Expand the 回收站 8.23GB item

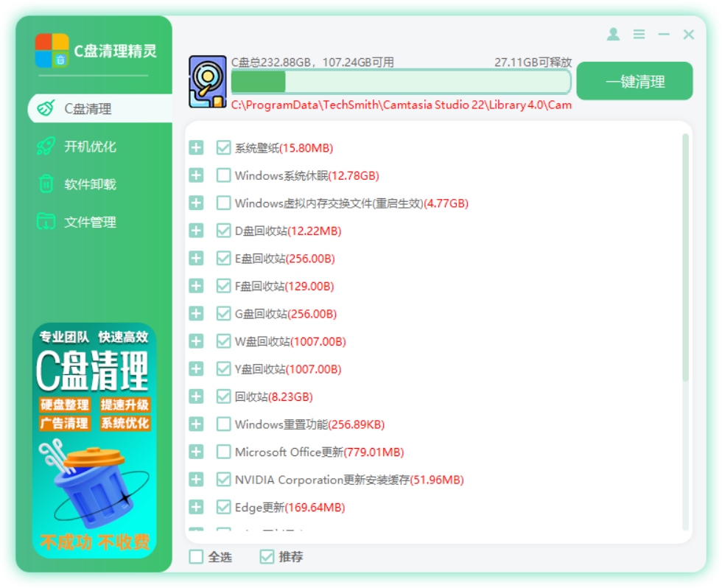[x=196, y=396]
